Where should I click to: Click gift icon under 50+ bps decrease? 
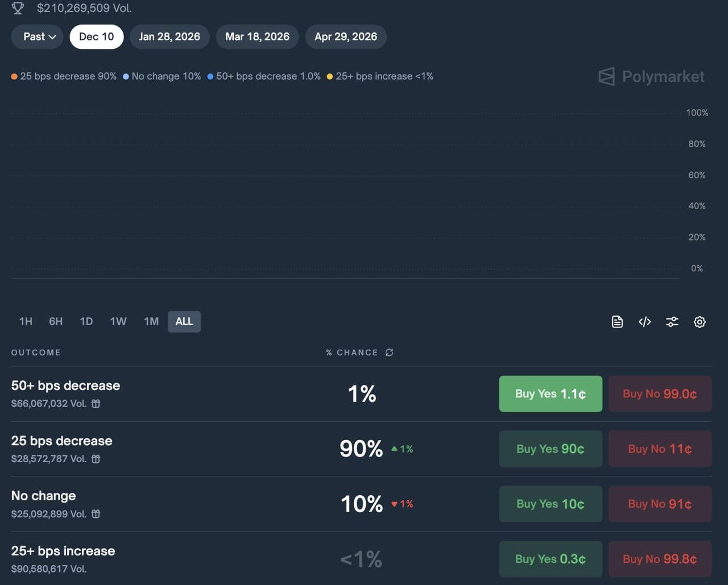point(96,404)
